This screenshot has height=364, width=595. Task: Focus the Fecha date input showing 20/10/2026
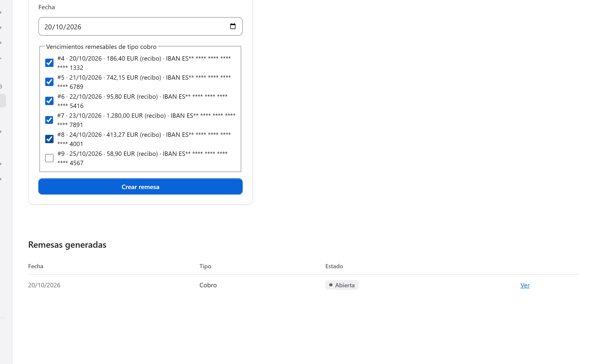(140, 26)
